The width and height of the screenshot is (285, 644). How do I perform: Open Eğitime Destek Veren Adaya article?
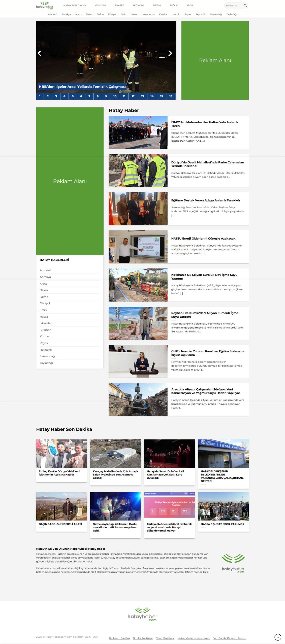(x=206, y=200)
